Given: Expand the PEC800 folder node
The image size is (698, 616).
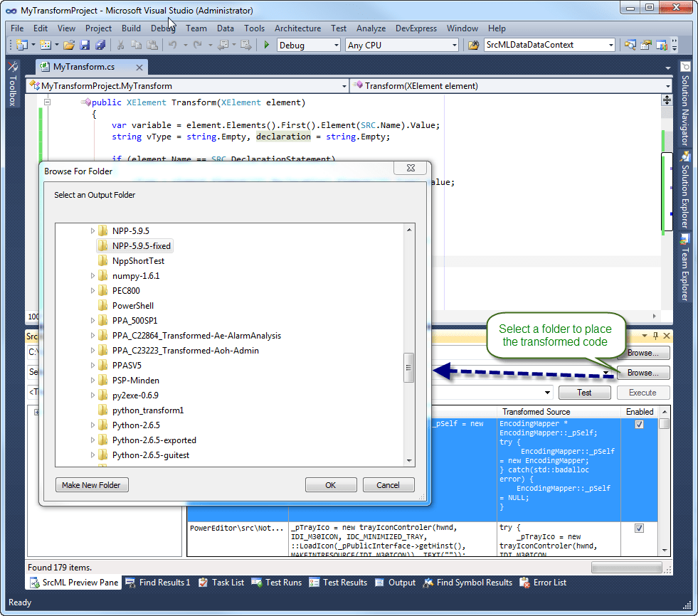Looking at the screenshot, I should click(x=92, y=291).
